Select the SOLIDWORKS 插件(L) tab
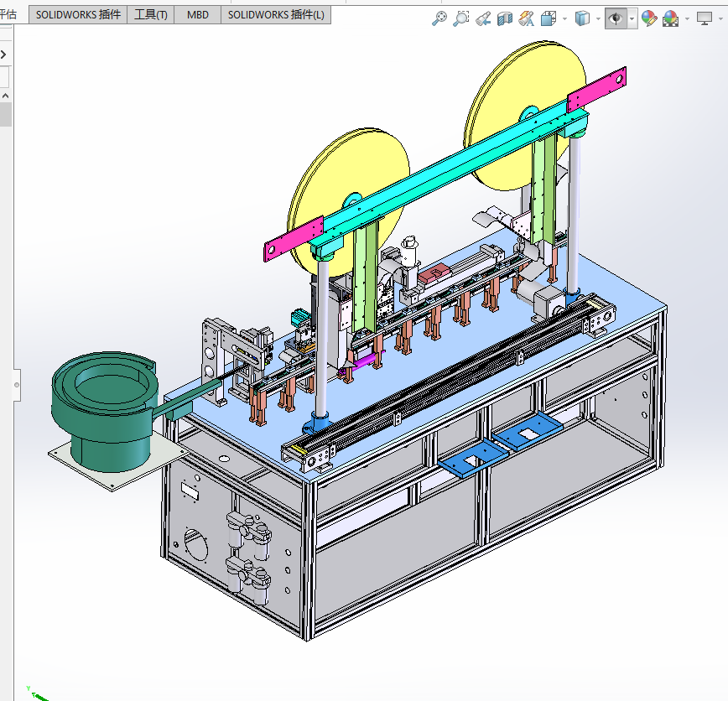728x701 pixels. [x=276, y=15]
